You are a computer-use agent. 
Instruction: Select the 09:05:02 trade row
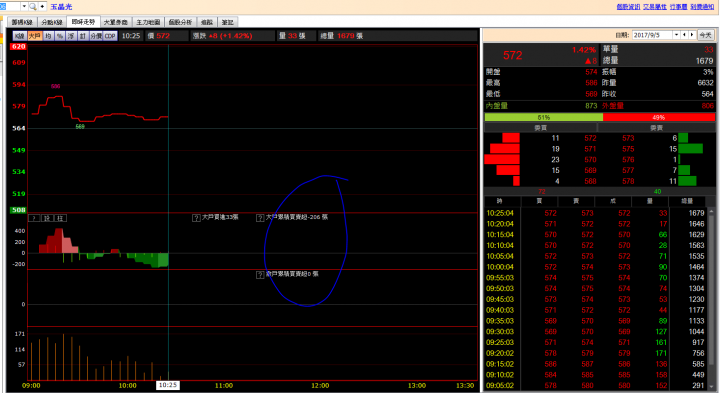(595, 386)
